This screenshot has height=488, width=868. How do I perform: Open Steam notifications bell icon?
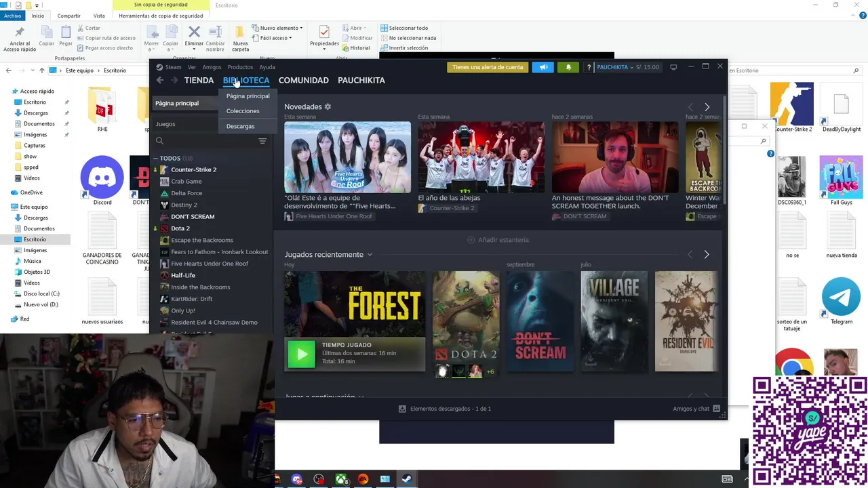[x=568, y=67]
